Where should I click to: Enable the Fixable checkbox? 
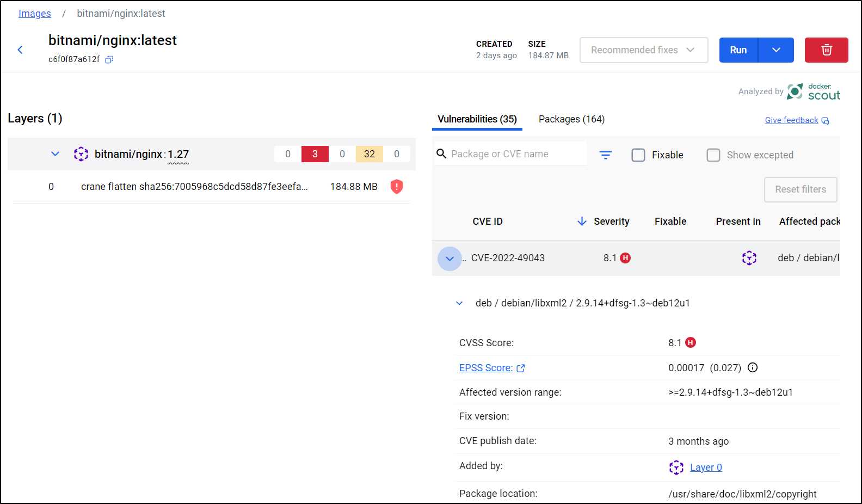pyautogui.click(x=638, y=155)
